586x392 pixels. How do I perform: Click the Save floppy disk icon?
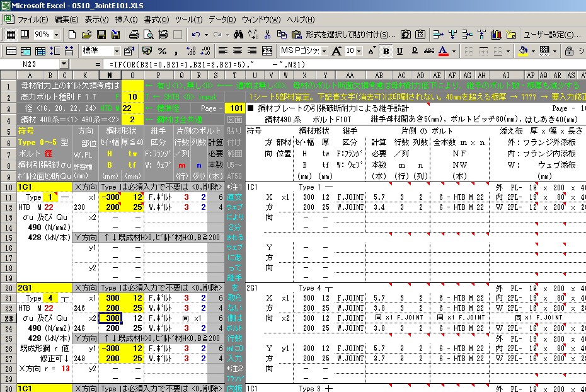coord(101,35)
